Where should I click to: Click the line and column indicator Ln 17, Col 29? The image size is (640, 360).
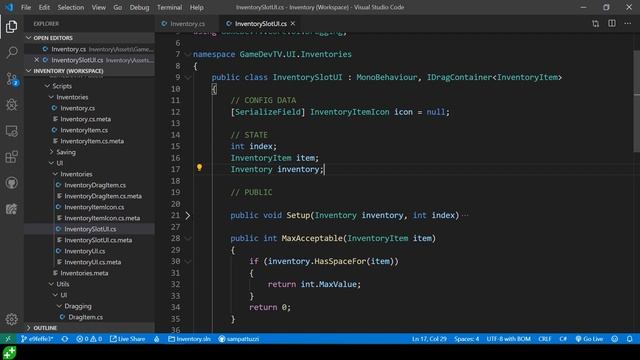click(429, 339)
